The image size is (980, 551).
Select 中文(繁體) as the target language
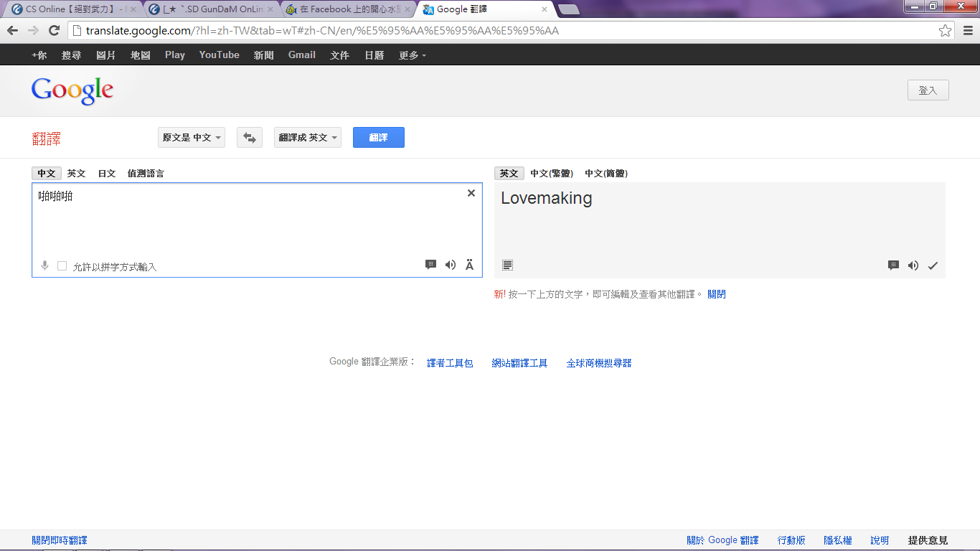coord(552,174)
